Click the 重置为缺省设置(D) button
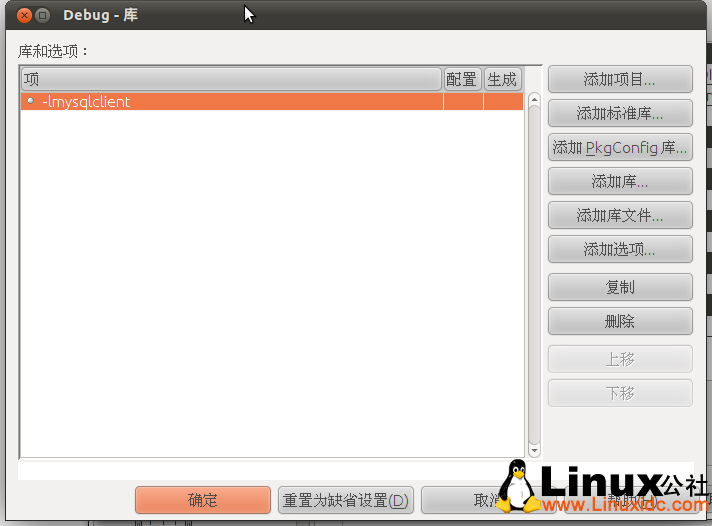This screenshot has width=712, height=526. 346,500
